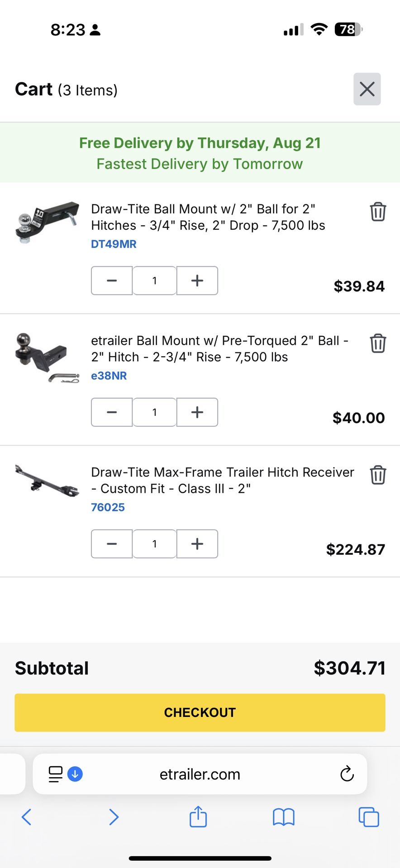Viewport: 400px width, 868px height.
Task: Open the DT49MR product link
Action: (x=114, y=244)
